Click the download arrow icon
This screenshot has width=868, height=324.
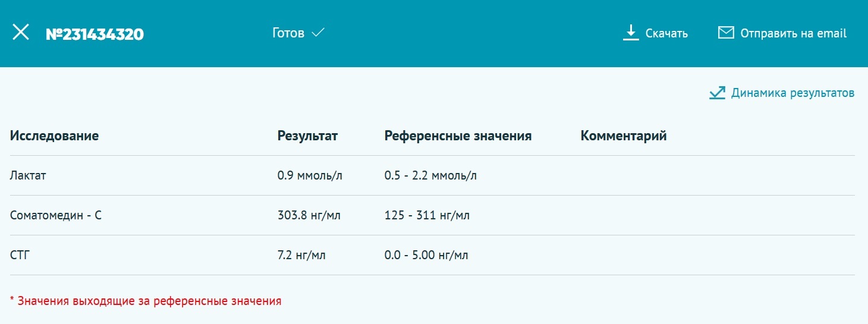tap(630, 33)
